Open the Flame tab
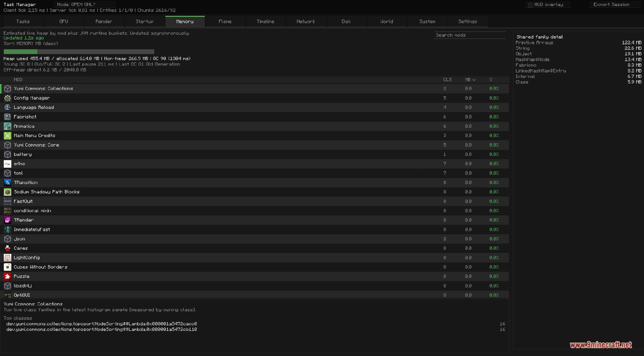The height and width of the screenshot is (356, 644). coord(225,21)
